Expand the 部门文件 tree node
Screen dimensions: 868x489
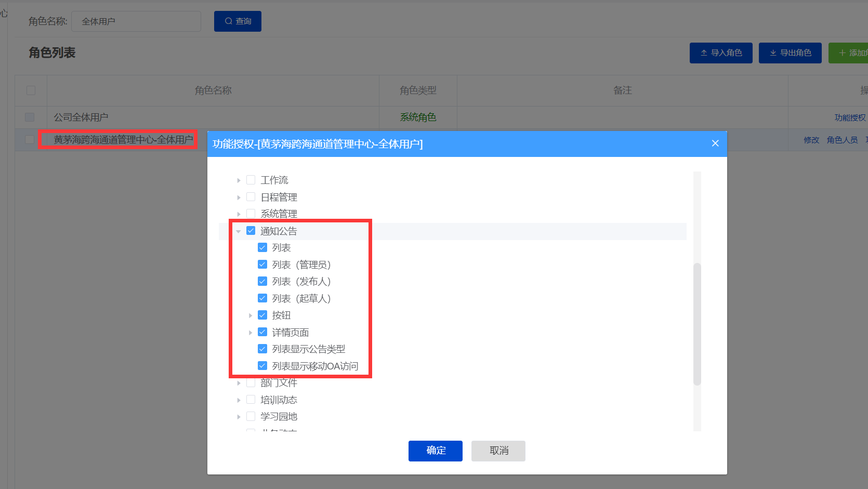click(x=239, y=383)
